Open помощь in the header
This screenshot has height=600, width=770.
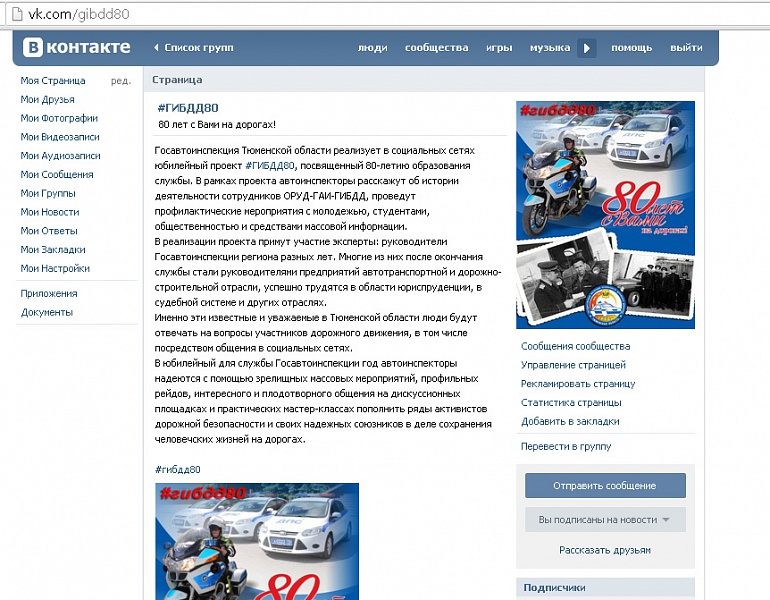click(631, 48)
